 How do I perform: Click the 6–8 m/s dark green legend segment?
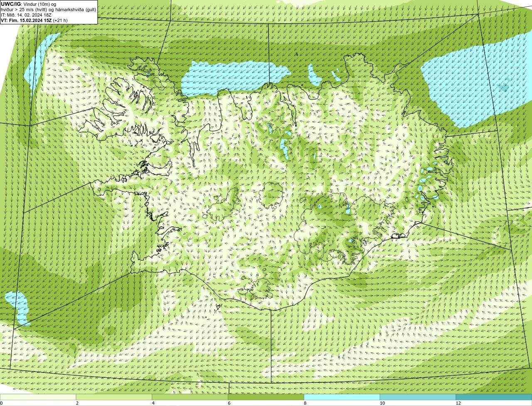(x=266, y=397)
